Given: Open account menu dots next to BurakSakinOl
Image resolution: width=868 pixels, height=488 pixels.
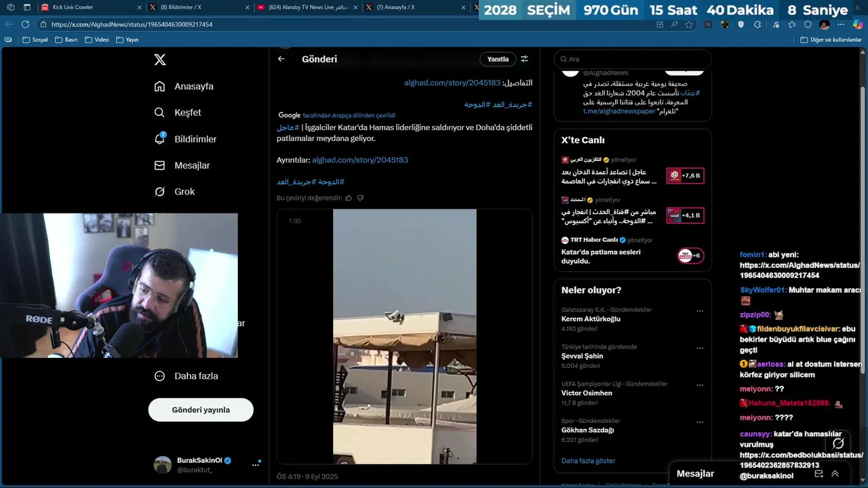Looking at the screenshot, I should (256, 464).
